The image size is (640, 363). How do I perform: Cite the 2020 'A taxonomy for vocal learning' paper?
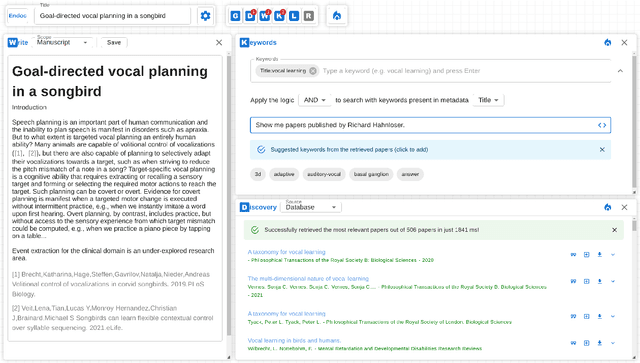coord(573,254)
